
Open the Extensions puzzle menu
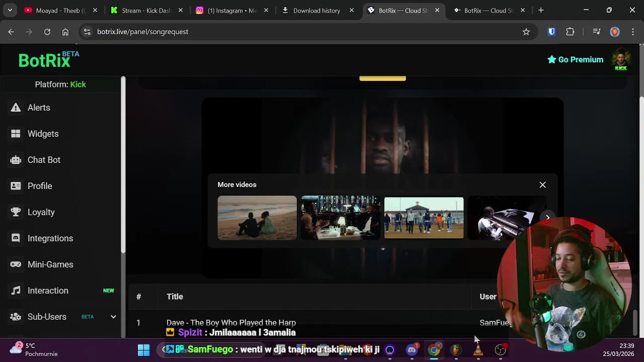pos(570,32)
